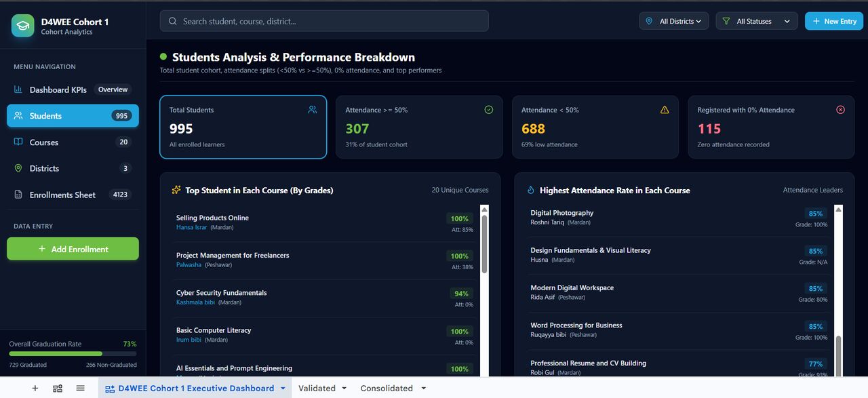The width and height of the screenshot is (868, 398).
Task: Click the red X icon on 0% Attendance card
Action: click(841, 110)
